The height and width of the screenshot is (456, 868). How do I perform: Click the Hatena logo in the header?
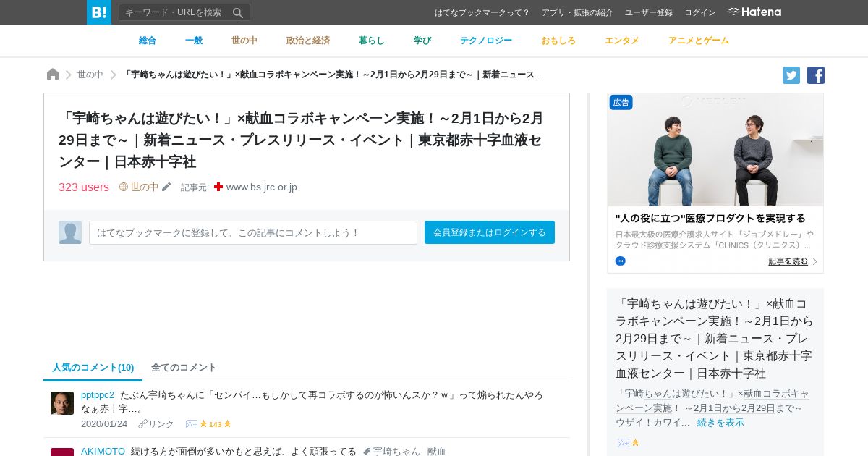(x=754, y=12)
